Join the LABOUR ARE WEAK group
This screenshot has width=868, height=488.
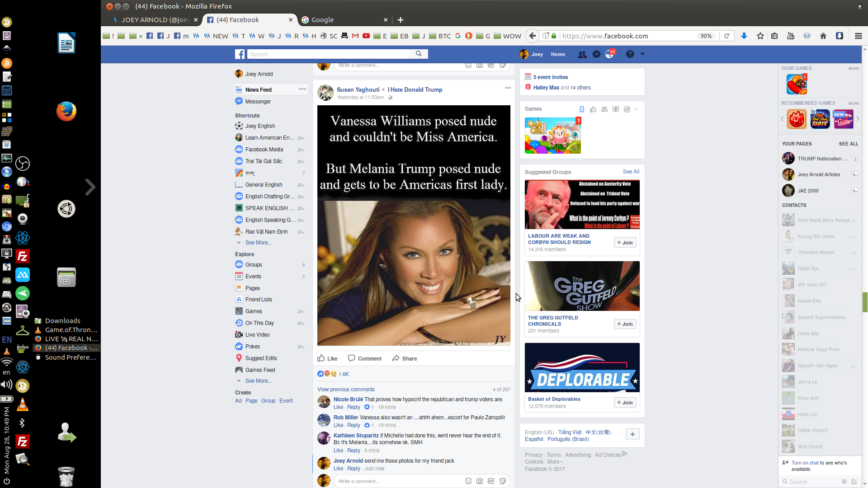pyautogui.click(x=625, y=242)
